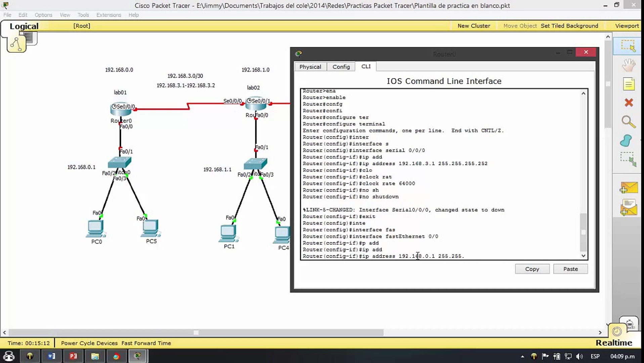The height and width of the screenshot is (363, 644).
Task: Choose the Place Note tool
Action: [x=629, y=84]
